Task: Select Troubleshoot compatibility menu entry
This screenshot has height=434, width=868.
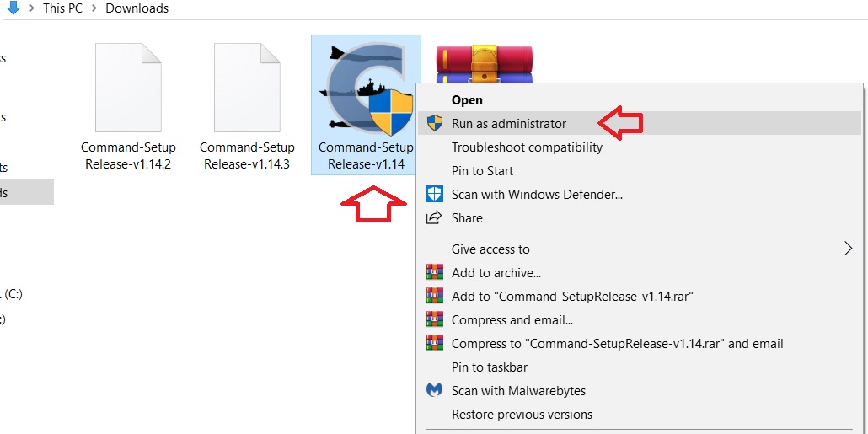Action: (x=527, y=147)
